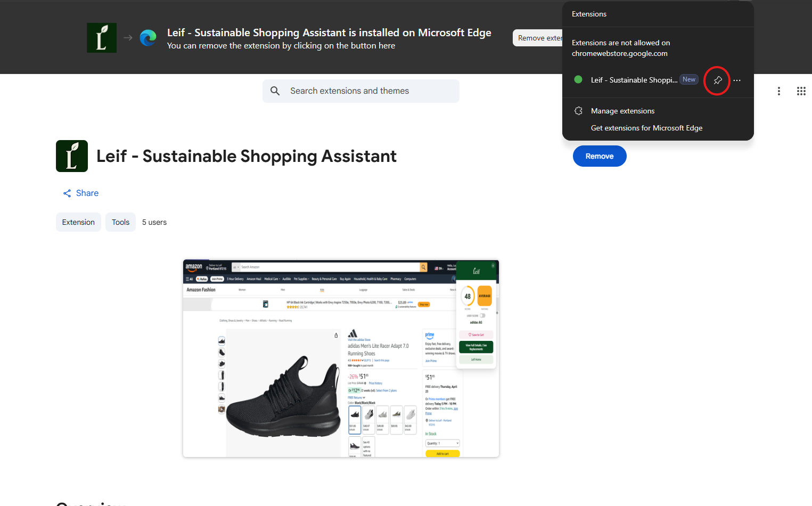This screenshot has width=812, height=506.
Task: Click the blue Remove button
Action: pyautogui.click(x=600, y=156)
